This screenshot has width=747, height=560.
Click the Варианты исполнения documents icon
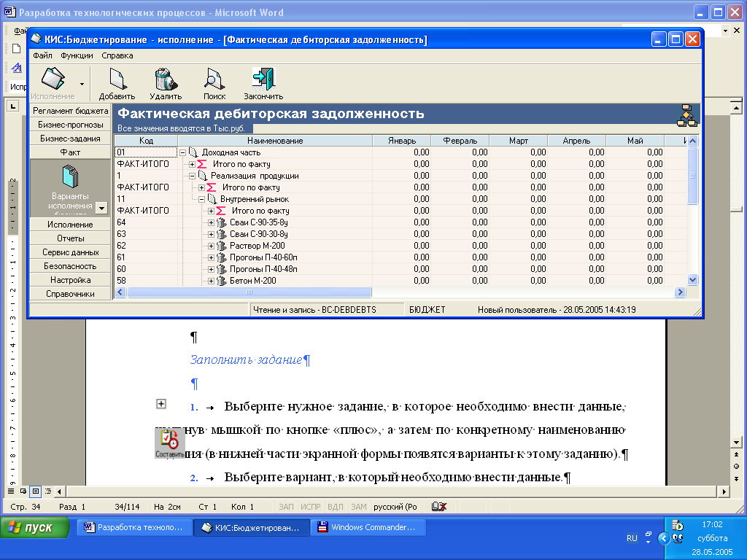coord(70,176)
